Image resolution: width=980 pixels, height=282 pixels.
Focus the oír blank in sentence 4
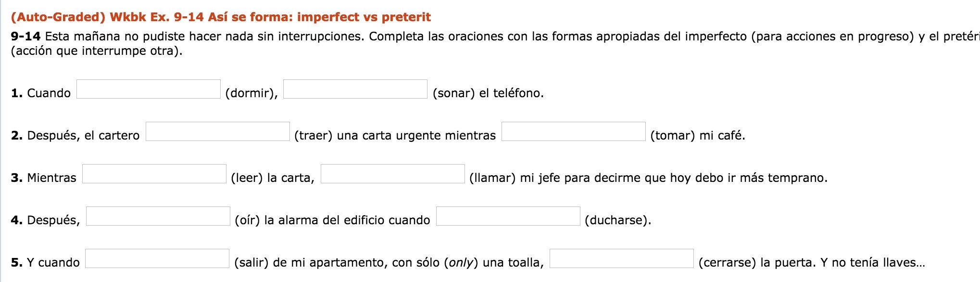pos(158,216)
